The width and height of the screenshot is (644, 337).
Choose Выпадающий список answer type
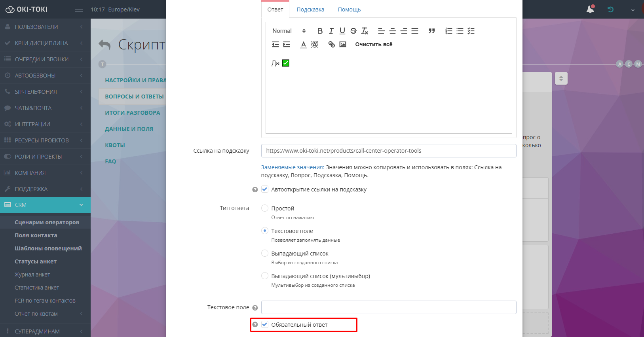point(265,253)
